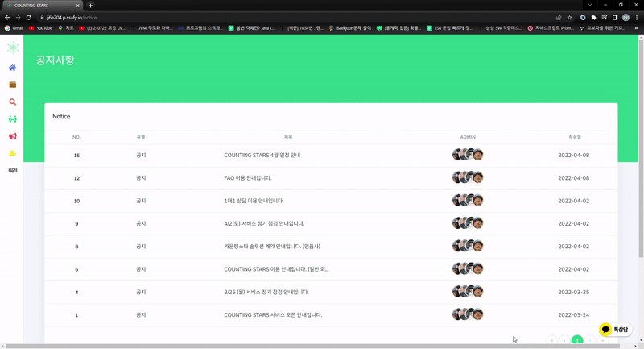The image size is (644, 349).
Task: Open the tab search chevron in title bar
Action: click(x=590, y=5)
